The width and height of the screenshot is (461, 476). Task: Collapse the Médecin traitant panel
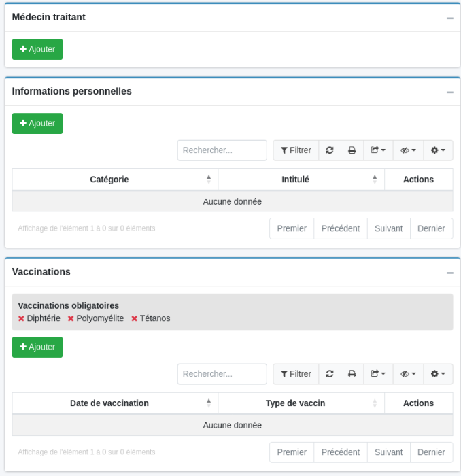click(x=449, y=18)
